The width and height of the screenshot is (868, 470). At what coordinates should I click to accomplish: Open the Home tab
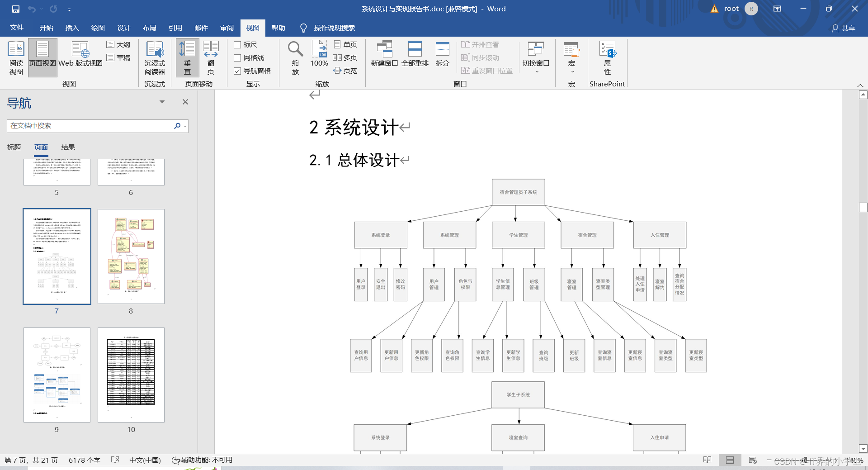point(46,28)
